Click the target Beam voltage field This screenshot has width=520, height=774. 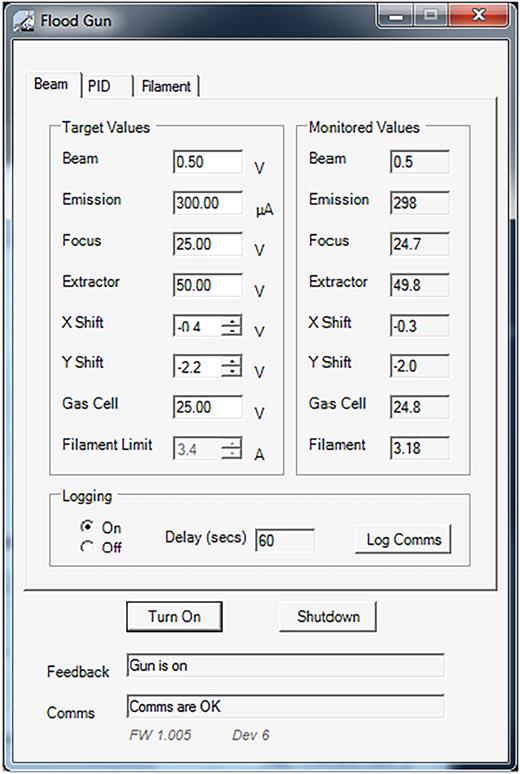(208, 162)
